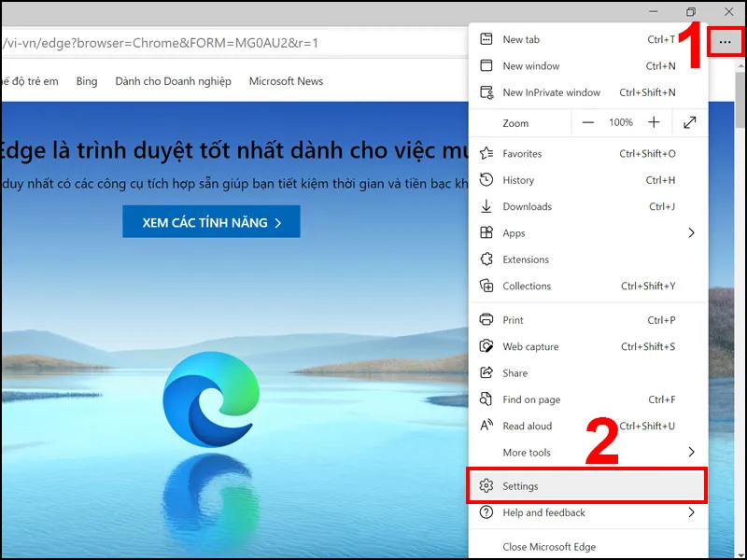Expand the More tools submenu

coord(691,452)
